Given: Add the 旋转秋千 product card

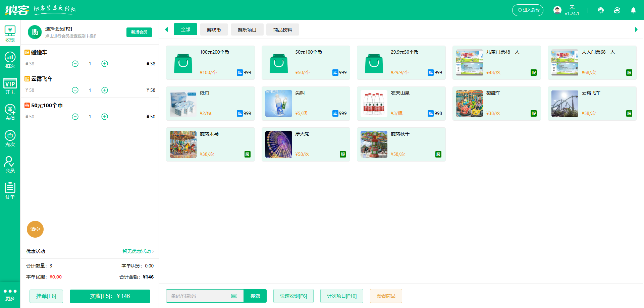Looking at the screenshot, I should [x=401, y=144].
